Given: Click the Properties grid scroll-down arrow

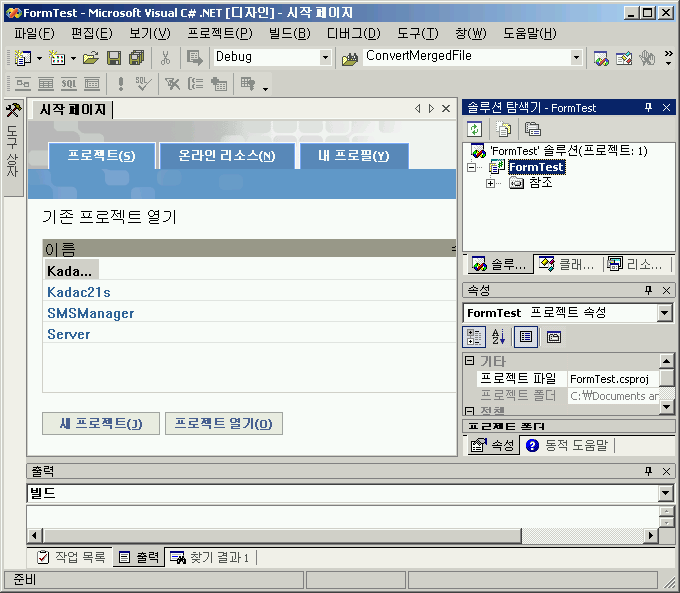Looking at the screenshot, I should (667, 407).
